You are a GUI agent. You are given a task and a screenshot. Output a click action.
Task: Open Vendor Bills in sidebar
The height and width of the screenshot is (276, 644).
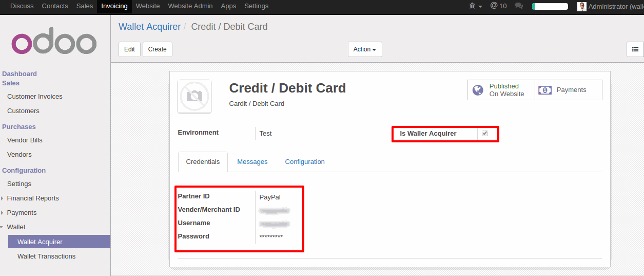click(x=25, y=140)
